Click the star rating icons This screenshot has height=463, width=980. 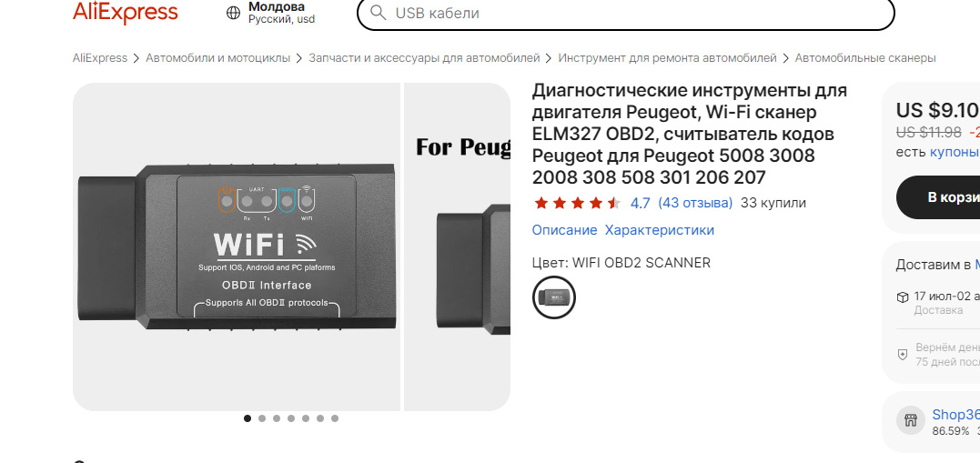pos(577,203)
